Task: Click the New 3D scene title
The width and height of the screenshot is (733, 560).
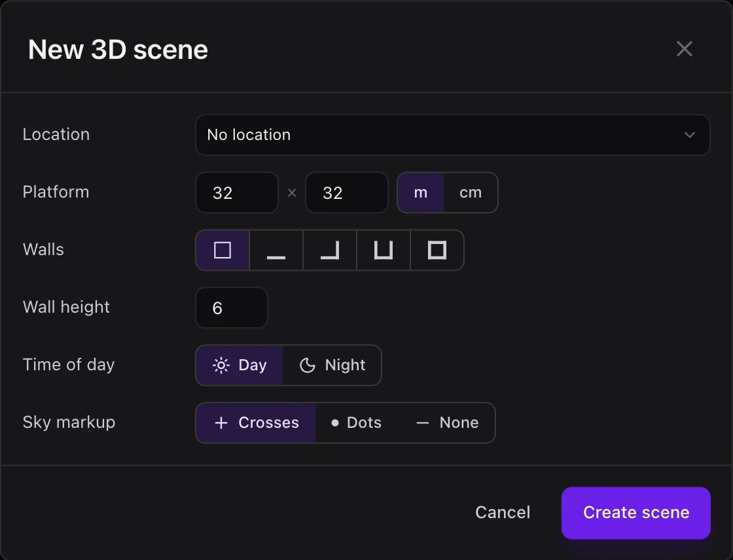Action: coord(118,50)
